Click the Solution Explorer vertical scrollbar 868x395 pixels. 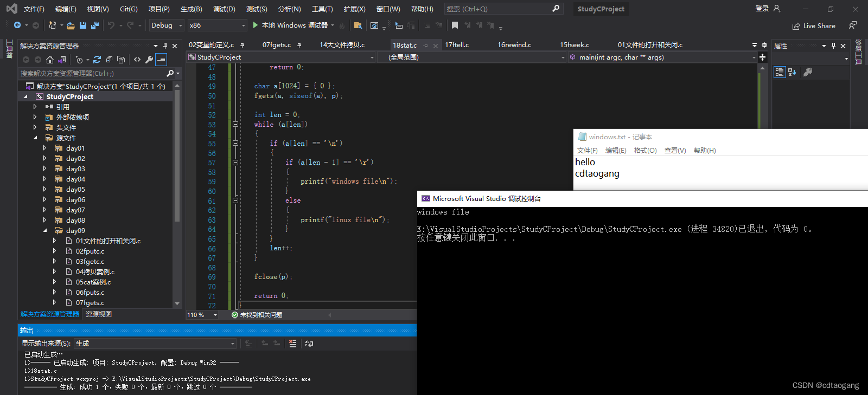(x=177, y=194)
